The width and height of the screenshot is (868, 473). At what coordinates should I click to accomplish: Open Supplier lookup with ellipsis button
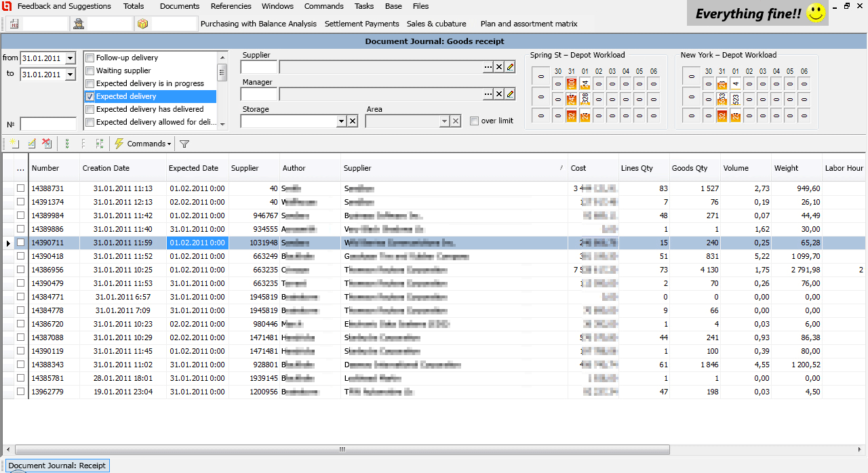[x=488, y=66]
